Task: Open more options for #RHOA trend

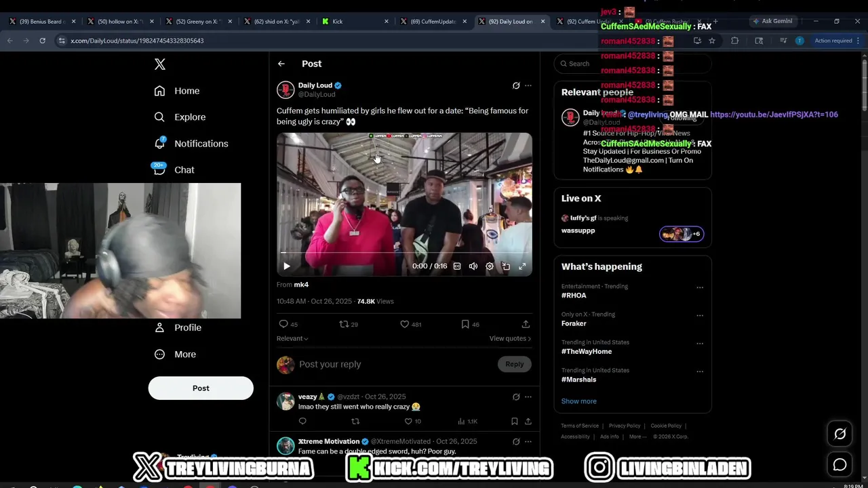Action: (x=700, y=287)
